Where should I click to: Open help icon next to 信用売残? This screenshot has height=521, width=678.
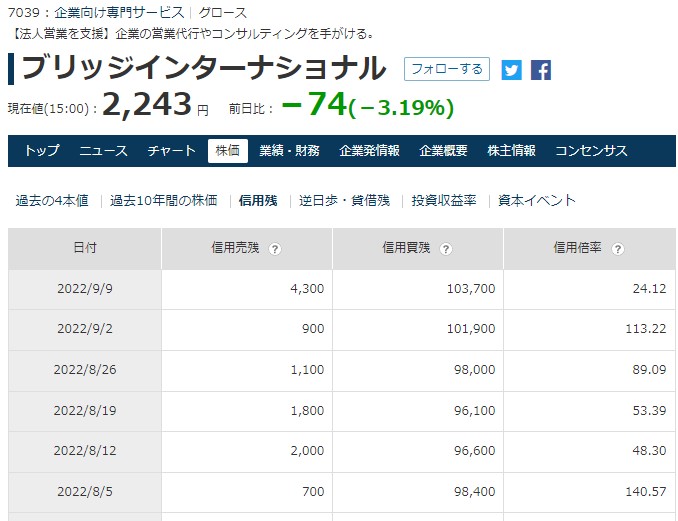point(275,249)
